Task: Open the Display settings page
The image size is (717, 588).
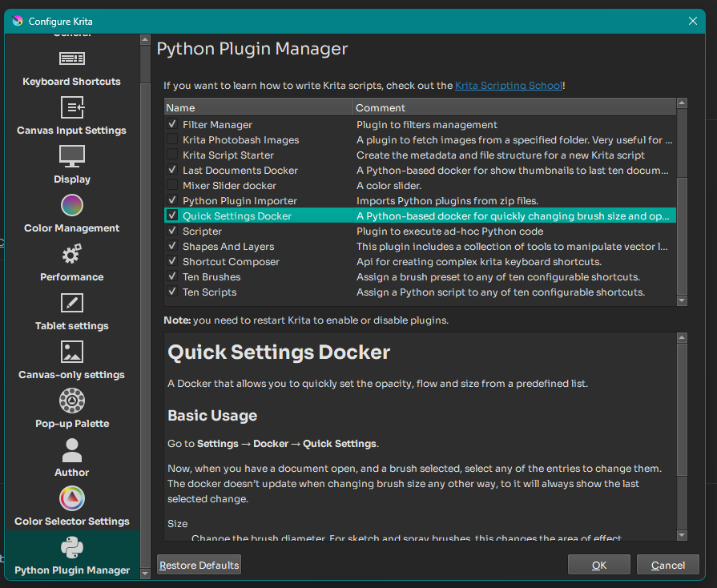Action: 72,165
